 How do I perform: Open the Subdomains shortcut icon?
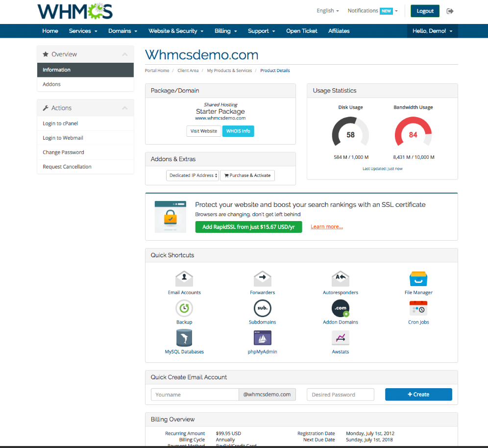[x=262, y=308]
